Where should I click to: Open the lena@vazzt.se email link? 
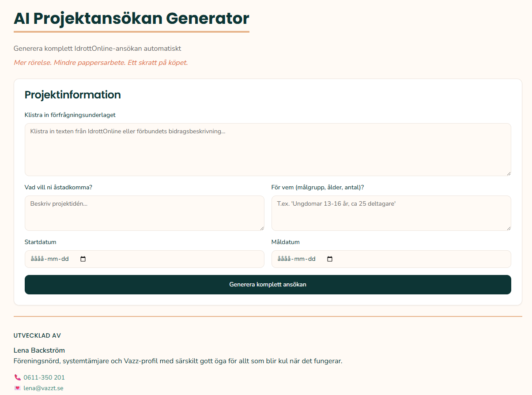[43, 388]
